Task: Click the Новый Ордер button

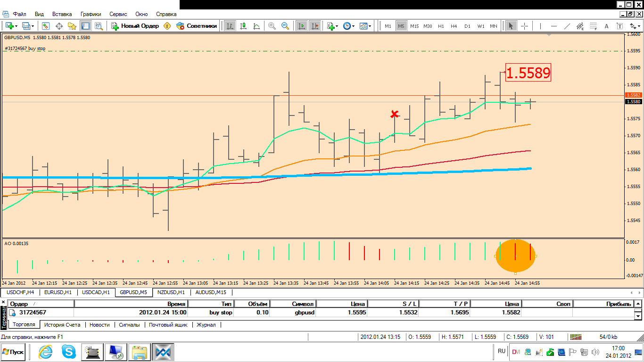Action: pyautogui.click(x=135, y=26)
